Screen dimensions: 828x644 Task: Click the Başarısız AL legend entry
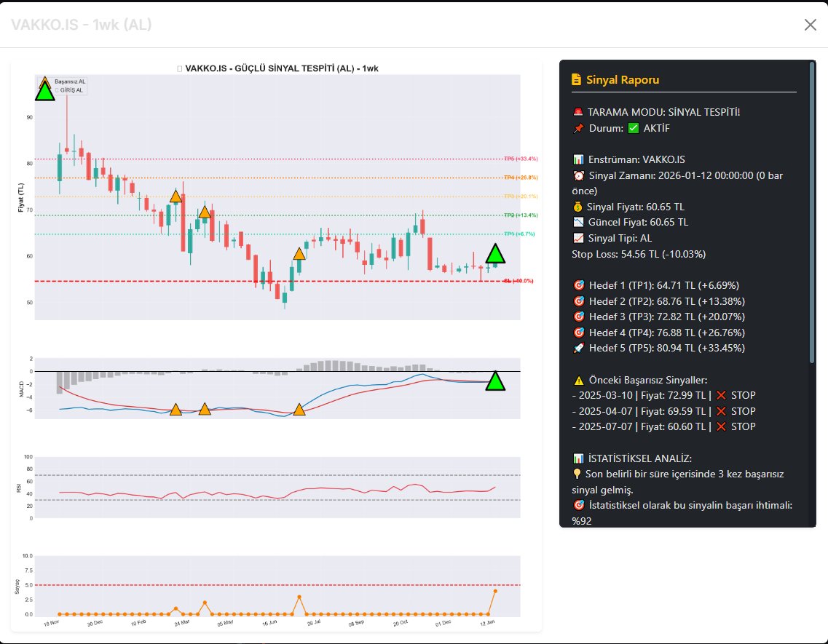pyautogui.click(x=70, y=82)
